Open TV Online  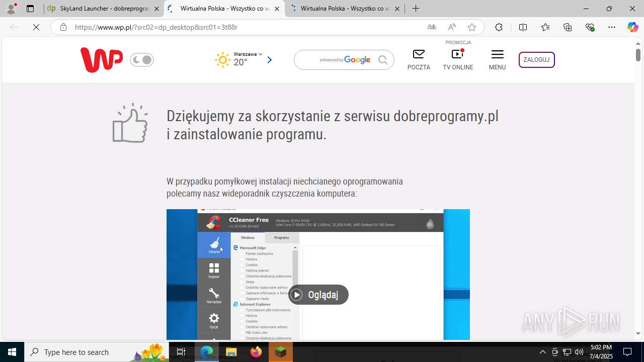pos(458,59)
